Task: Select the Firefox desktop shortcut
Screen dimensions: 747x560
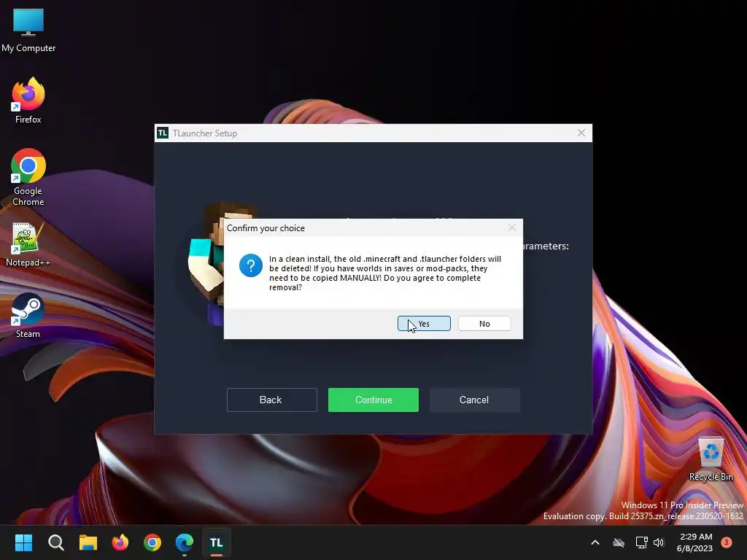Action: click(x=28, y=101)
